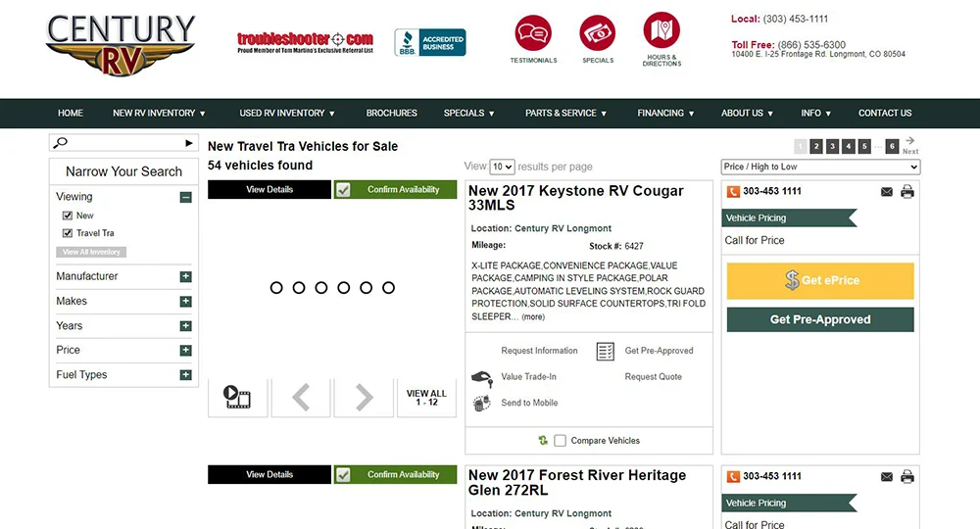Collapse the Viewing filter section

(185, 197)
